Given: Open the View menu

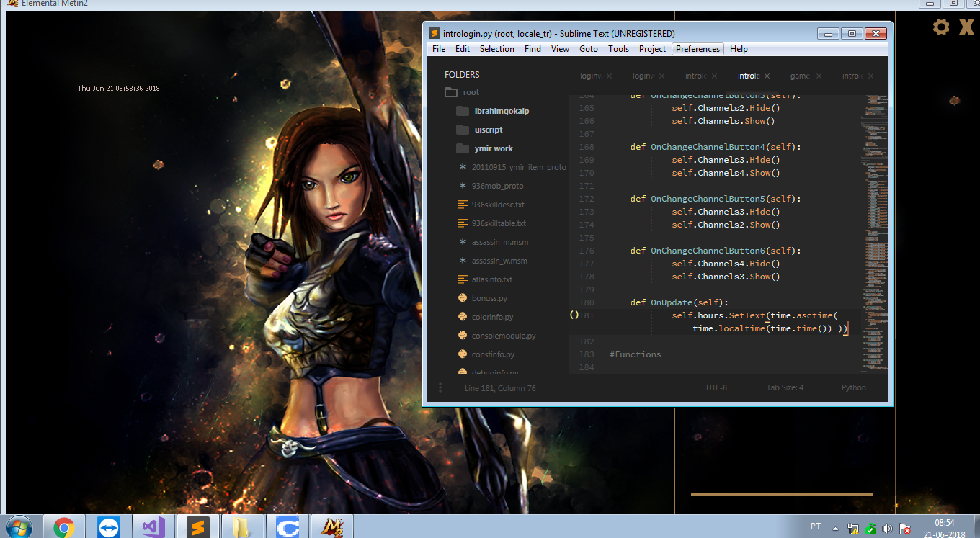Looking at the screenshot, I should point(560,49).
